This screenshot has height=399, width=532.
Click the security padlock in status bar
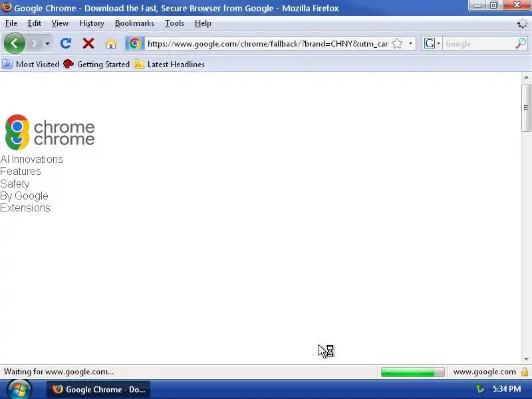coord(525,372)
